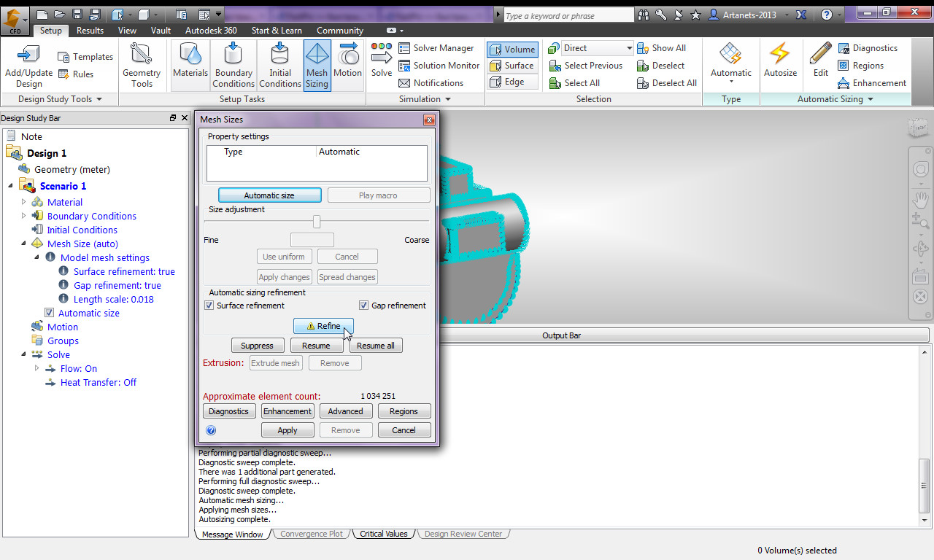The image size is (934, 560).
Task: Click the Size adjustment slider handle
Action: click(x=317, y=221)
